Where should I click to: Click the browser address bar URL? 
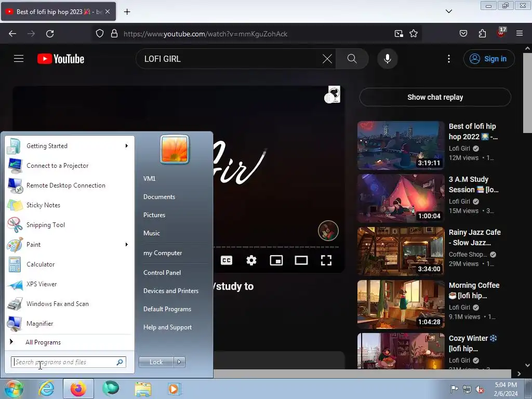coord(205,34)
